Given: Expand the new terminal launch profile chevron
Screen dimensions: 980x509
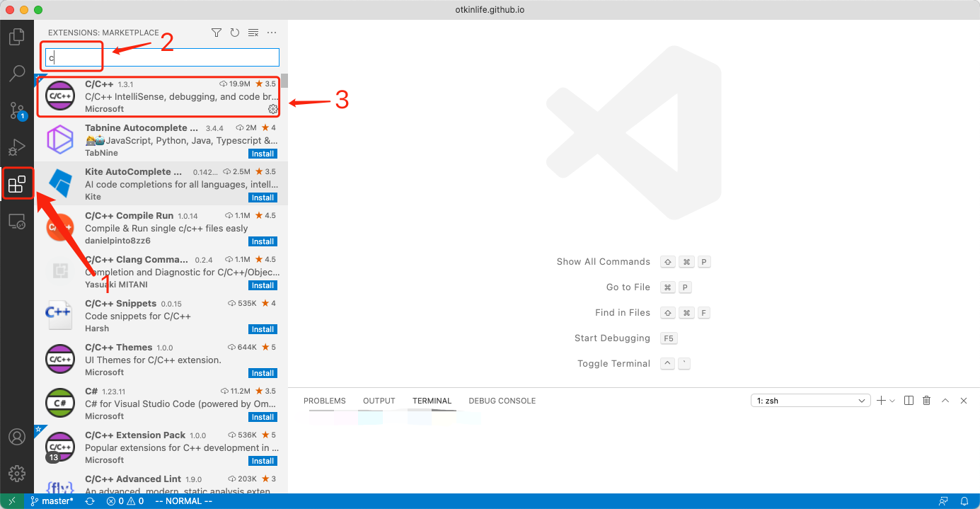Looking at the screenshot, I should tap(892, 401).
